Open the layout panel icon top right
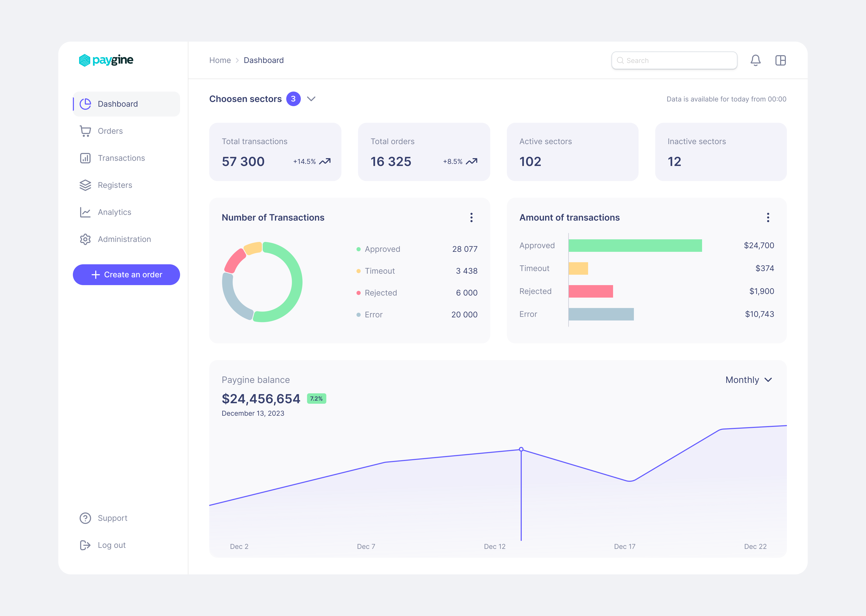 click(781, 60)
